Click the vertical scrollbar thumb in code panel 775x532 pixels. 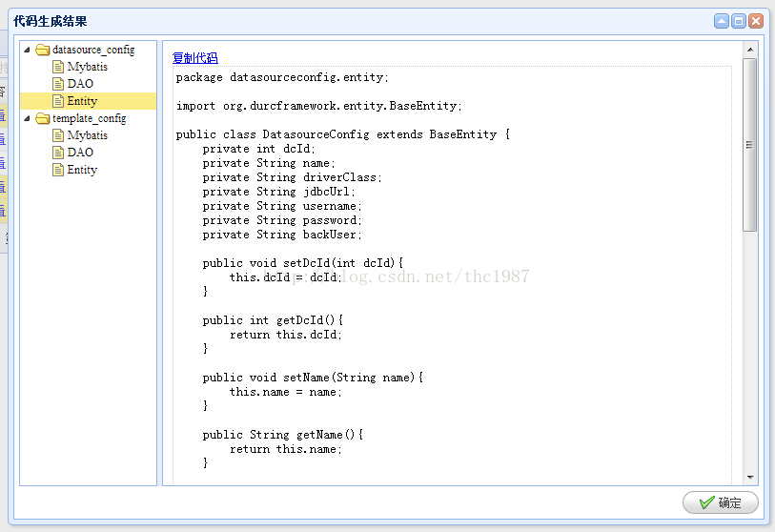coord(750,143)
